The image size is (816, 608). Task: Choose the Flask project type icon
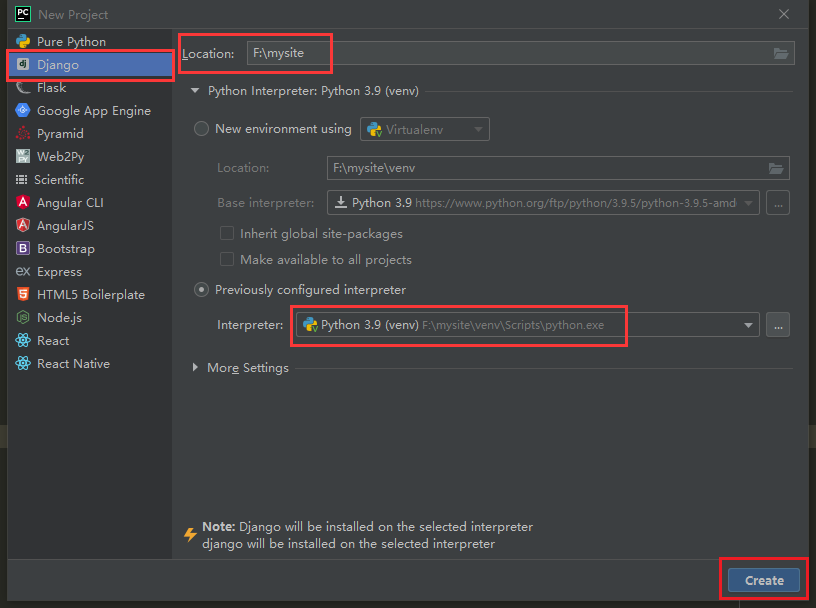pyautogui.click(x=23, y=88)
